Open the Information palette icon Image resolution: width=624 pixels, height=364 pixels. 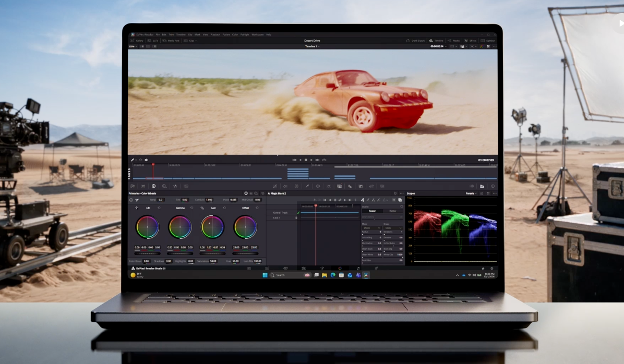point(493,186)
